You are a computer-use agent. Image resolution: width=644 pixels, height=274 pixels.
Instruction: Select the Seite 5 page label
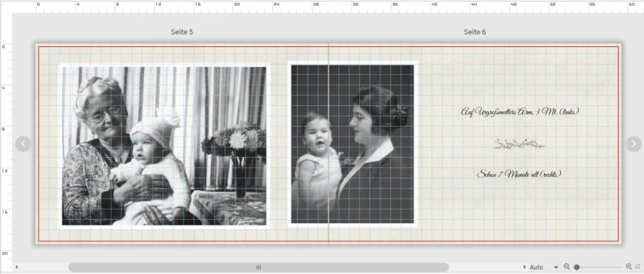point(182,31)
